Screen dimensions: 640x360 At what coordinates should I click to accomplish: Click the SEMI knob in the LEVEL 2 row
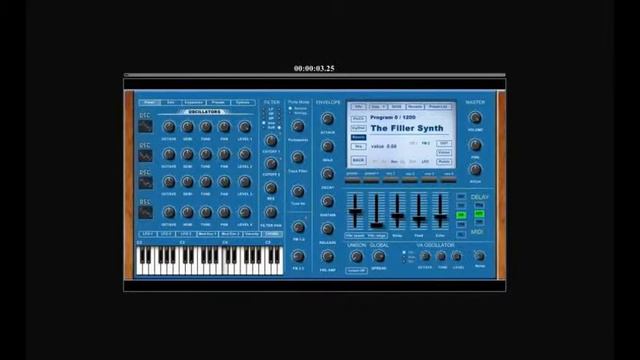click(187, 154)
